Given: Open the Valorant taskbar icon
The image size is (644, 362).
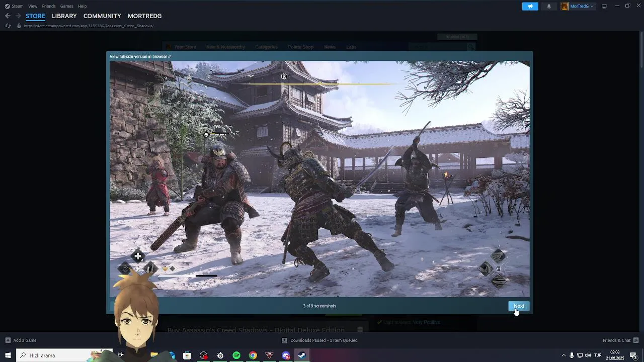Looking at the screenshot, I should [269, 355].
